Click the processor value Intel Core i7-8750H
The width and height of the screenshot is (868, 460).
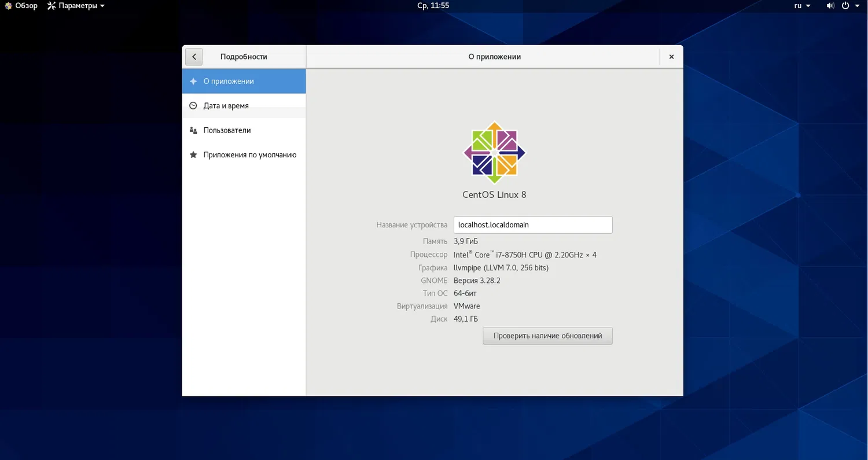(525, 255)
